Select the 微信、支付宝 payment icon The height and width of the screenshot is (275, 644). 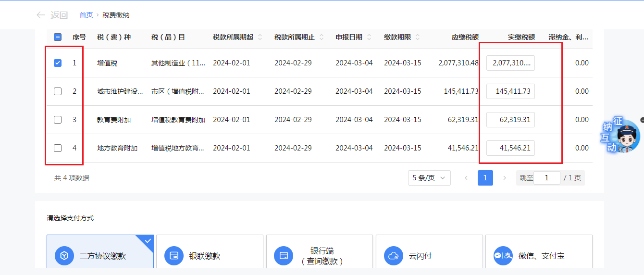pyautogui.click(x=504, y=256)
